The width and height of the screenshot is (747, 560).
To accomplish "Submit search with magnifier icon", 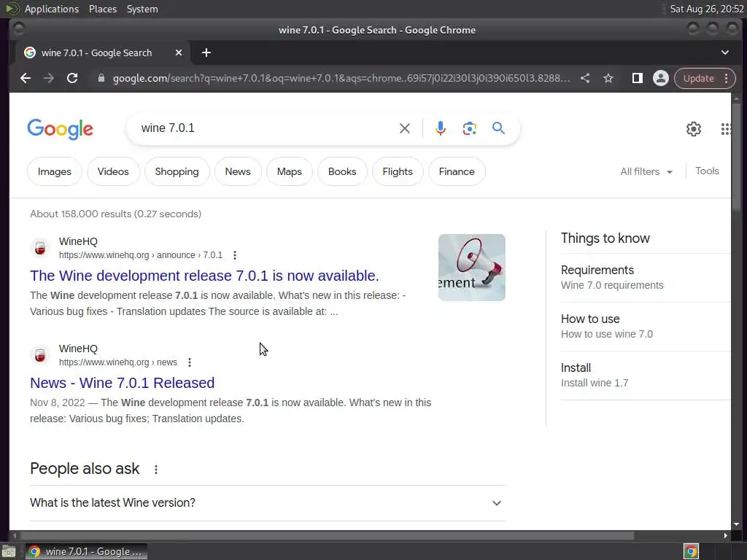I will pyautogui.click(x=498, y=128).
